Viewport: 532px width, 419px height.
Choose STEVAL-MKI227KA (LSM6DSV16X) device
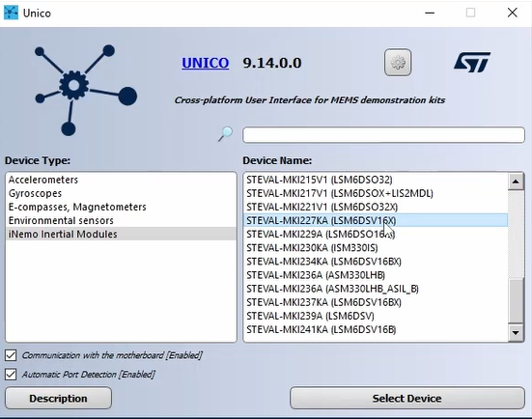(x=376, y=220)
